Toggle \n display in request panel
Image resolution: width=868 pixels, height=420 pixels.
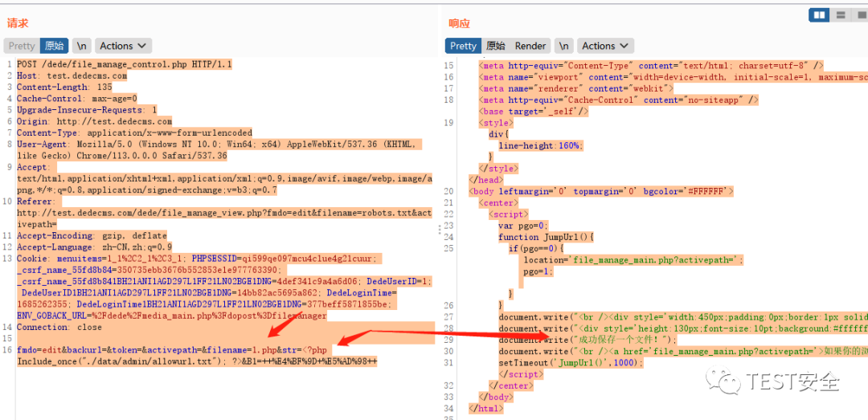82,46
